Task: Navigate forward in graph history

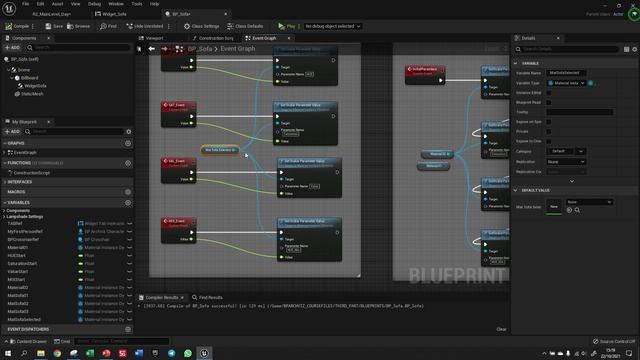Action: (x=164, y=49)
